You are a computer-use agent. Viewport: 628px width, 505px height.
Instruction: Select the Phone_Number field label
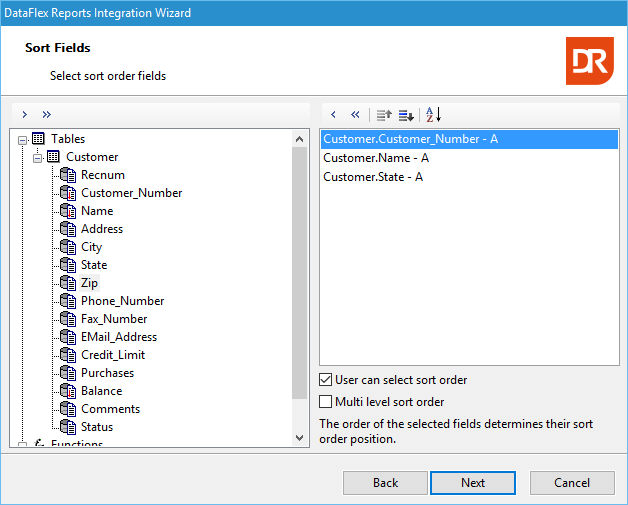click(x=123, y=301)
